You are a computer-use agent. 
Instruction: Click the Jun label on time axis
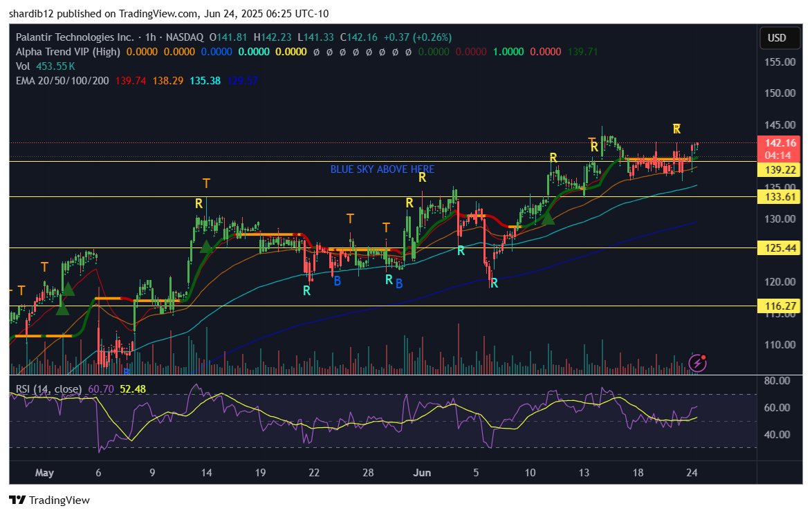point(422,473)
